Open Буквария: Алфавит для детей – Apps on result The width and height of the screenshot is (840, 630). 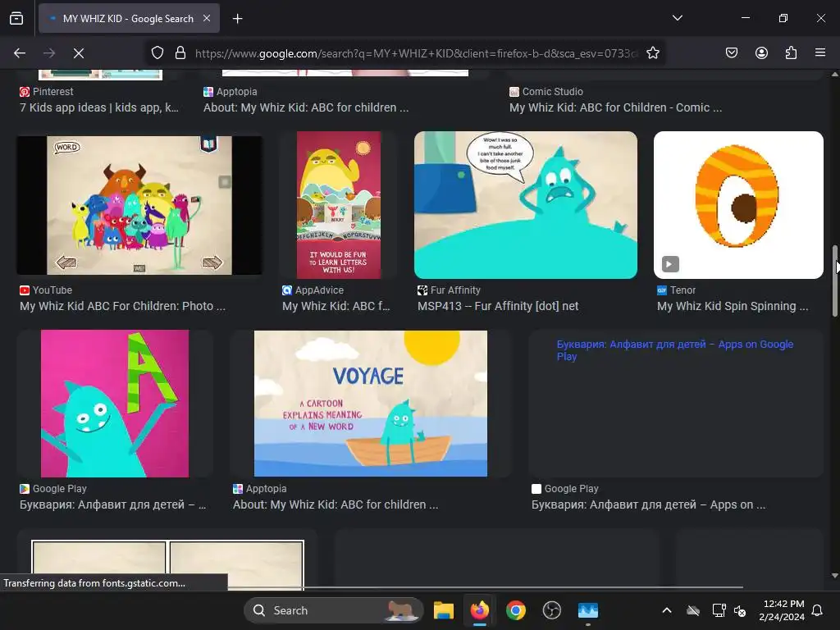tap(648, 504)
